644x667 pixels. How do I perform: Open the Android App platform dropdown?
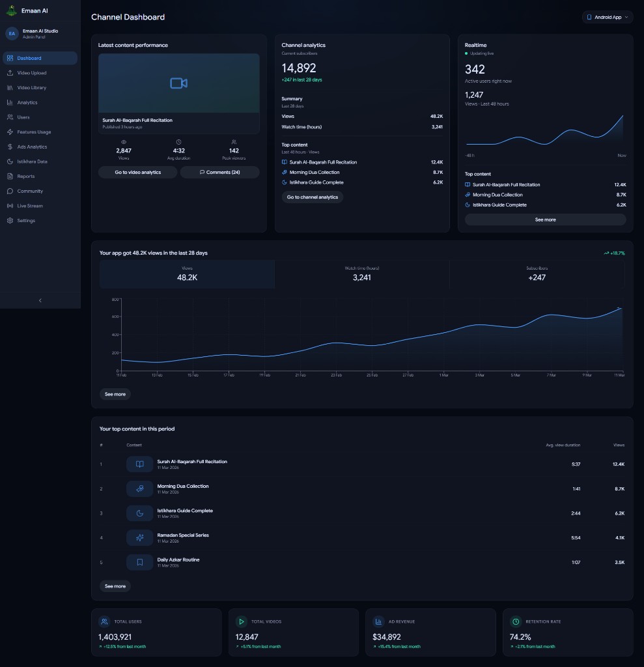pyautogui.click(x=608, y=17)
